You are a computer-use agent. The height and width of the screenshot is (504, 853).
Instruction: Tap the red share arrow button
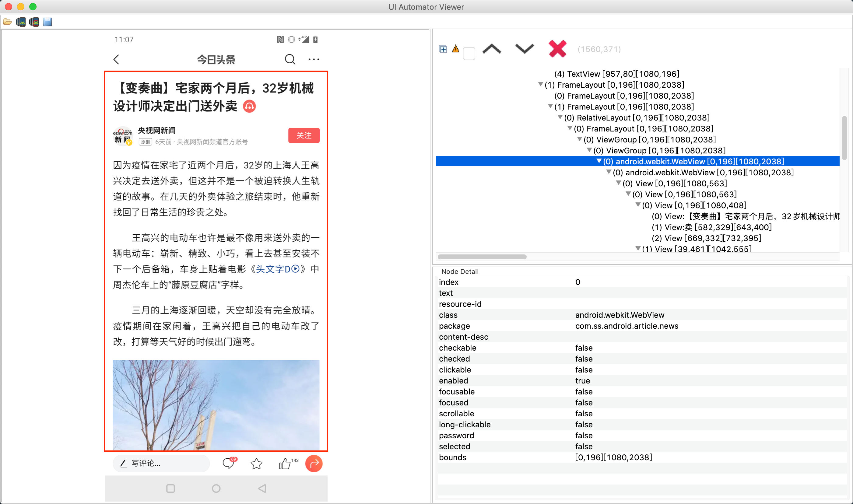[x=314, y=463]
